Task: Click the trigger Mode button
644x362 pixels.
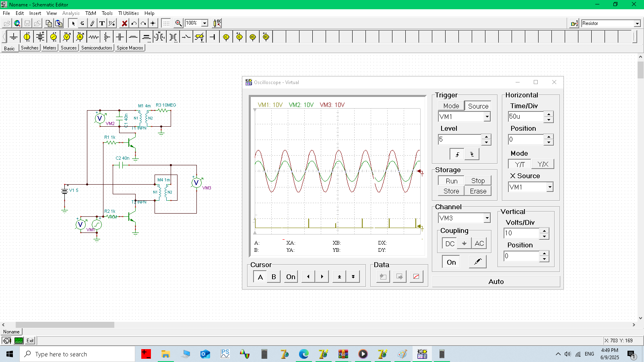Action: (x=451, y=106)
